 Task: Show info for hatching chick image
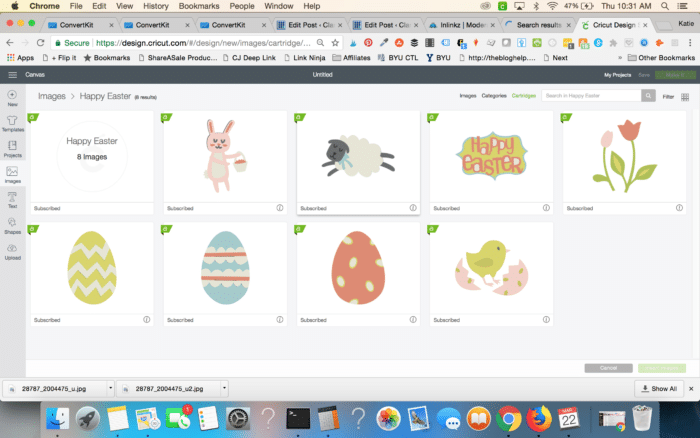(x=546, y=319)
